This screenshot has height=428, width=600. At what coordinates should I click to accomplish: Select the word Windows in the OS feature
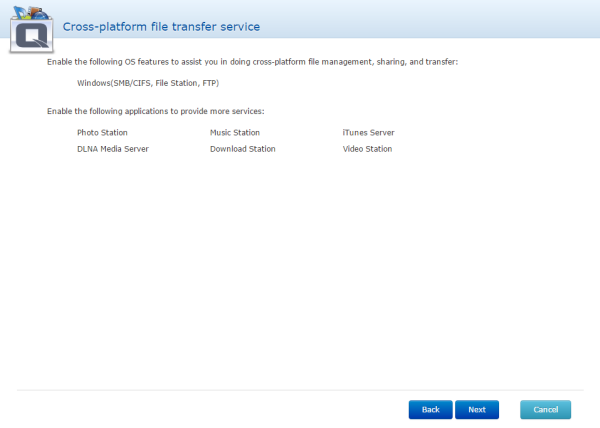93,83
